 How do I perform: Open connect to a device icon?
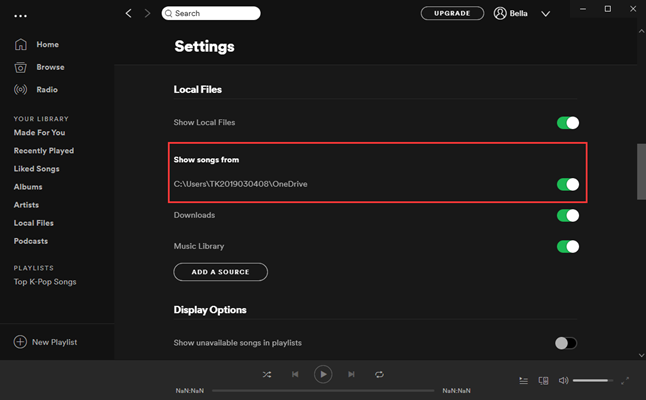pyautogui.click(x=543, y=381)
